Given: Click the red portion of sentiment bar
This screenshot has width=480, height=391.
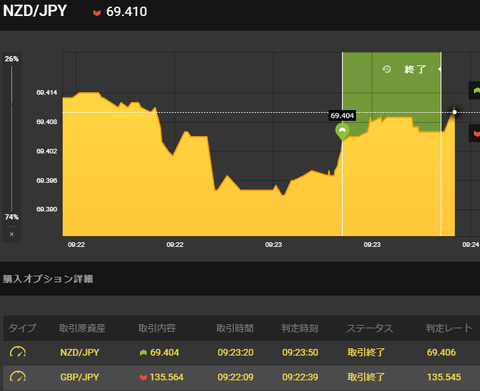Looking at the screenshot, I should coord(12,158).
